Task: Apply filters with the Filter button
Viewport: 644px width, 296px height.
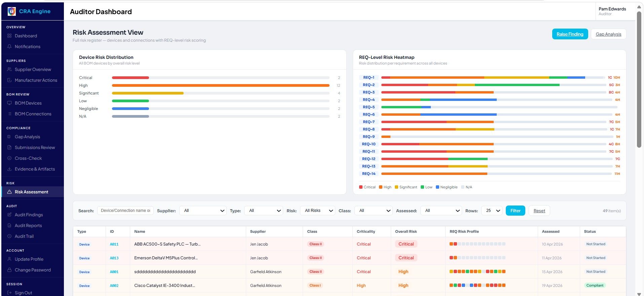Action: [516, 211]
